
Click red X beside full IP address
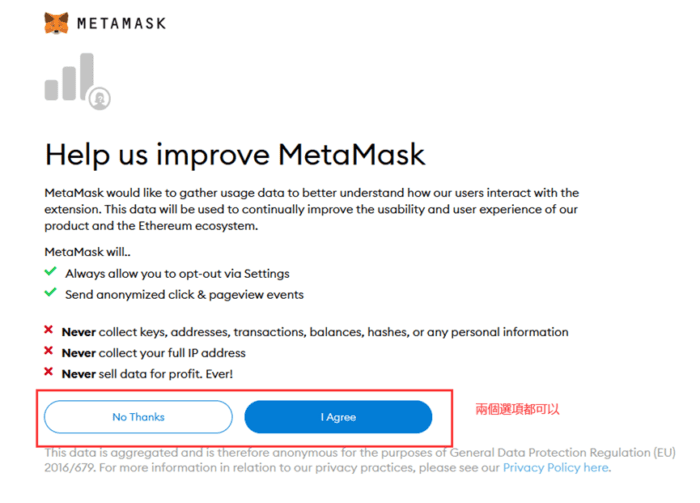tap(49, 351)
